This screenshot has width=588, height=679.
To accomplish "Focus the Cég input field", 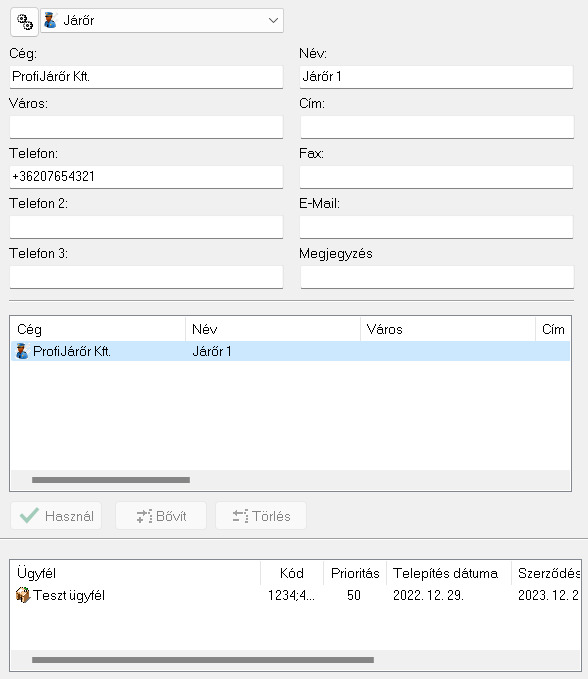I will 146,77.
